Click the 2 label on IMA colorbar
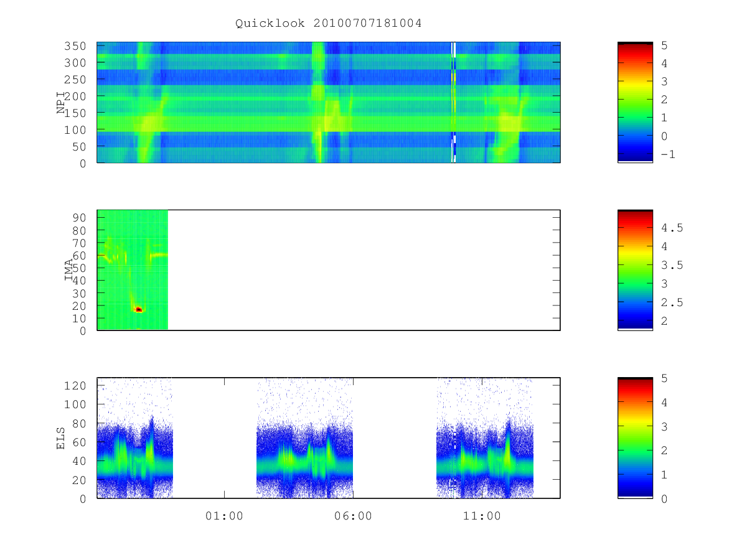The width and height of the screenshot is (747, 560). pyautogui.click(x=665, y=321)
